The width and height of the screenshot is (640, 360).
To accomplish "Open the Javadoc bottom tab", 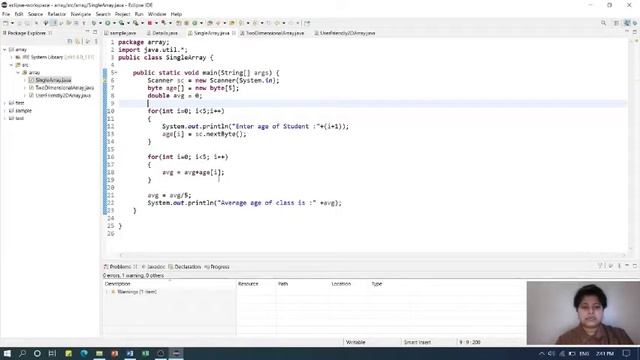I will click(153, 267).
